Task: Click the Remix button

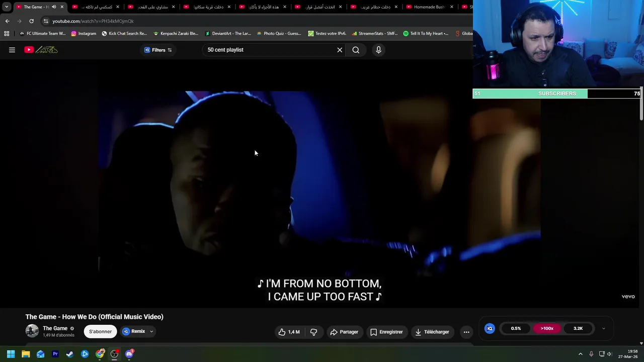Action: (x=133, y=331)
